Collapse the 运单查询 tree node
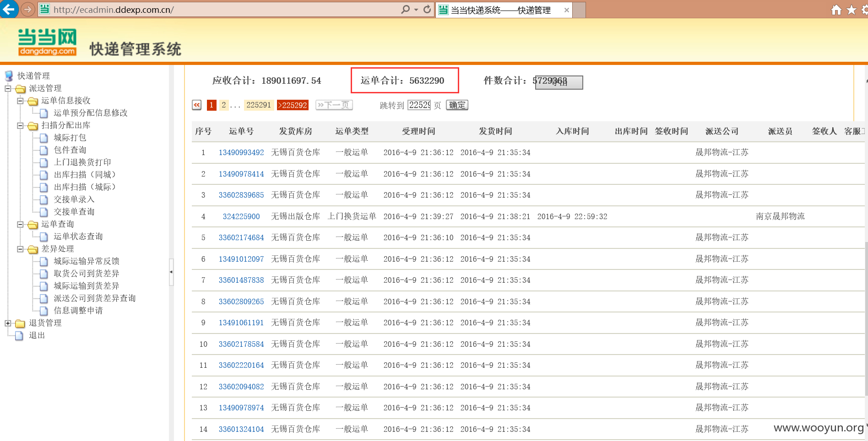Viewport: 868px width, 441px height. 20,224
